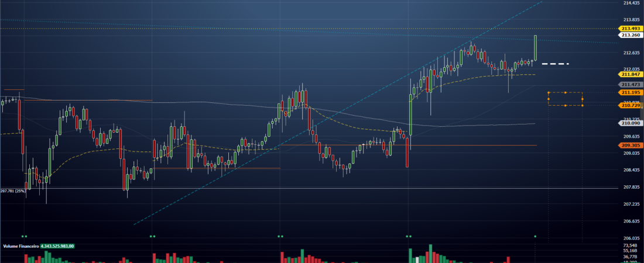Click the orange 210.729 price tag
This screenshot has width=644, height=263.
point(631,105)
